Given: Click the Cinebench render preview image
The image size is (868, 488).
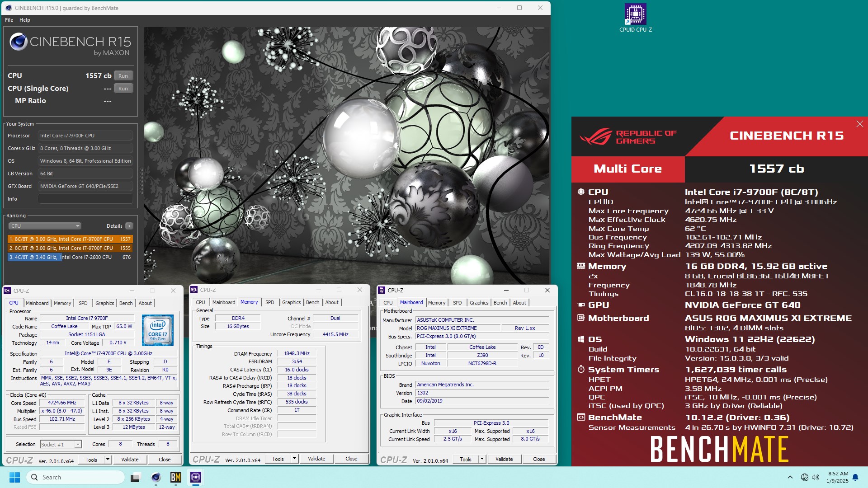Looking at the screenshot, I should click(346, 155).
